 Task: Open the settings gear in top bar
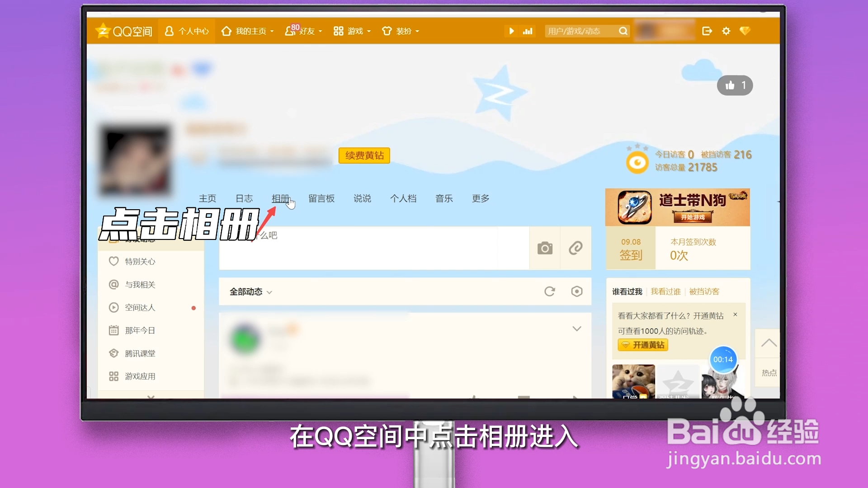point(726,31)
